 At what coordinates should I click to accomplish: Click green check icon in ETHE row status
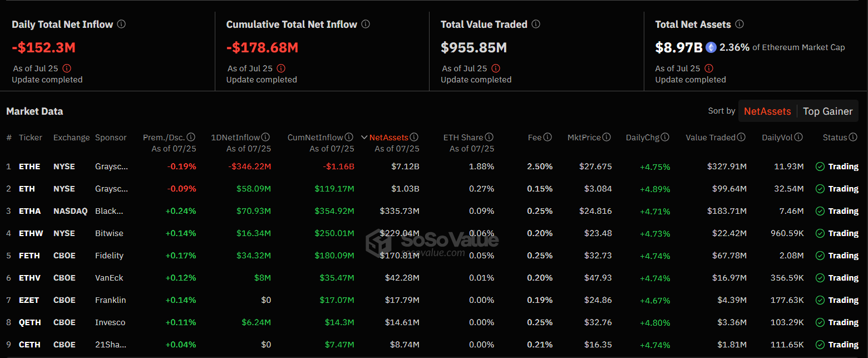click(x=820, y=166)
